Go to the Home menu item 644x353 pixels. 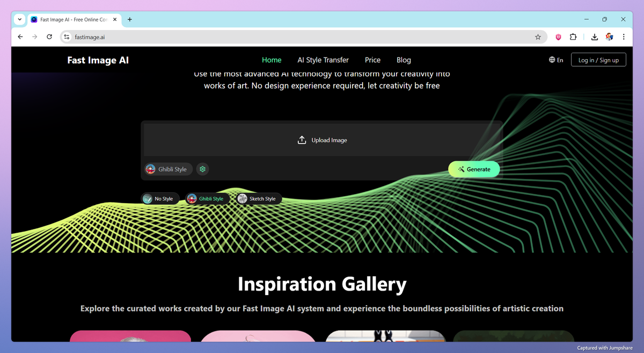272,60
